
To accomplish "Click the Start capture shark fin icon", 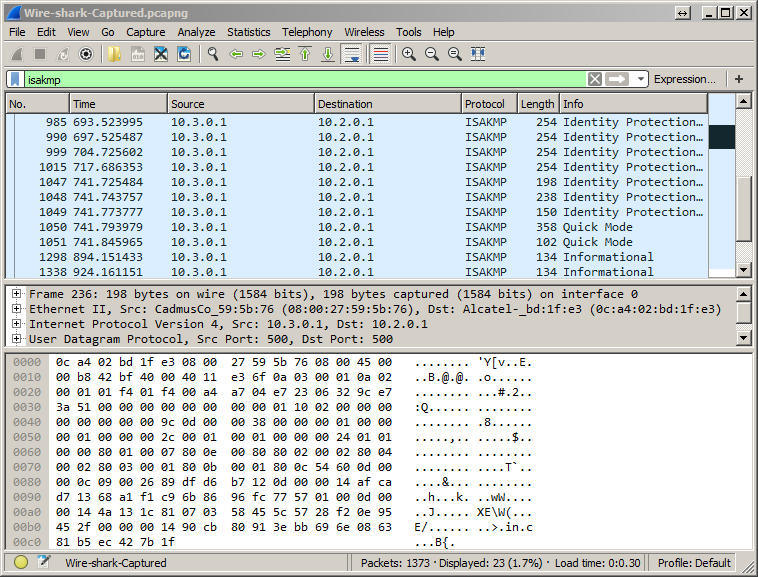I will click(x=17, y=54).
